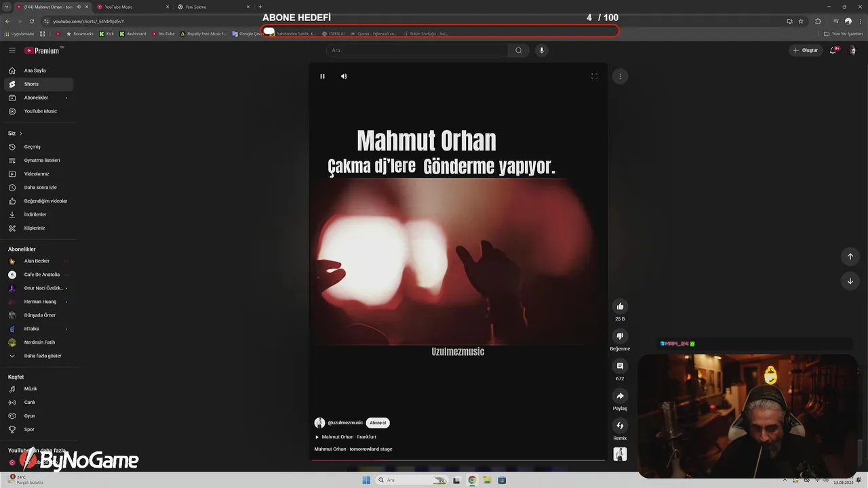Switch to the Yeni Sekme tab
The width and height of the screenshot is (868, 488).
pos(212,7)
